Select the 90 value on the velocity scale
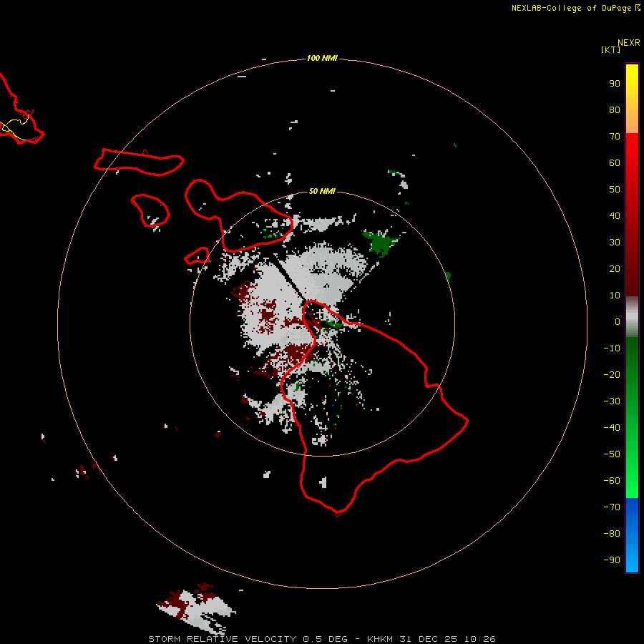Image resolution: width=644 pixels, height=644 pixels. pyautogui.click(x=615, y=84)
